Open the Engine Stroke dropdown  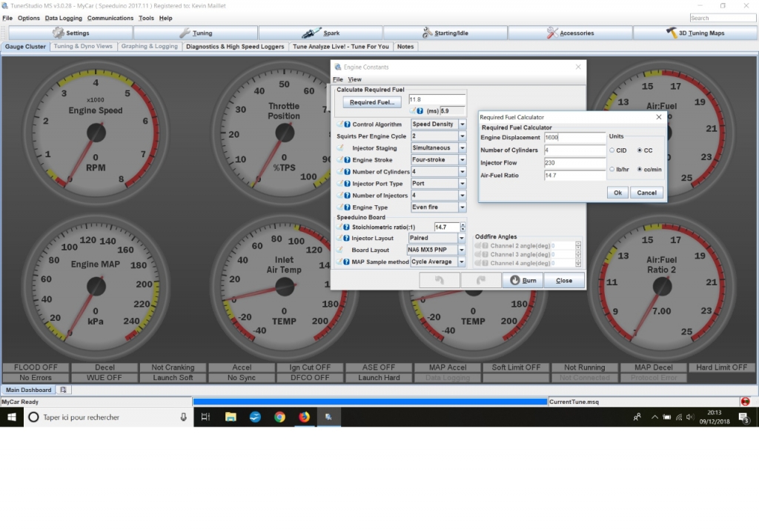(x=463, y=160)
